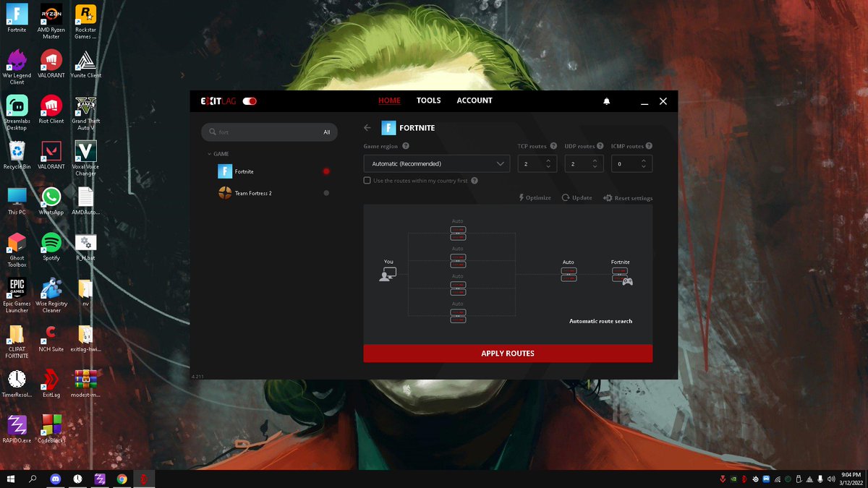The image size is (868, 488).
Task: Open the Game region dropdown
Action: coord(437,164)
